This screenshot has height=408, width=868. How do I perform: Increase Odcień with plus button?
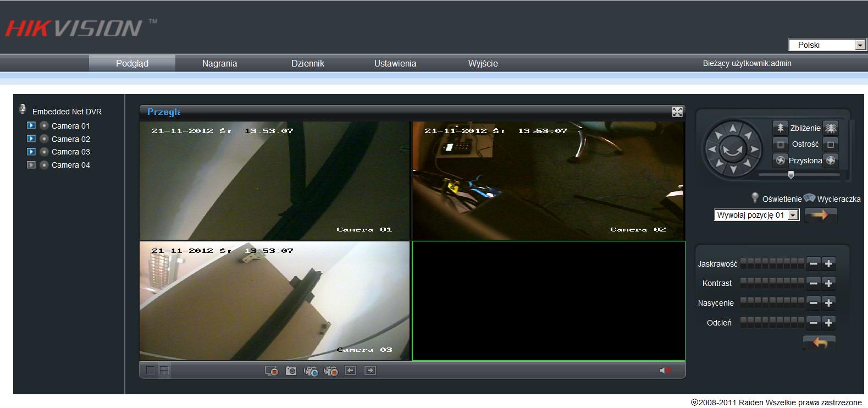coord(829,323)
